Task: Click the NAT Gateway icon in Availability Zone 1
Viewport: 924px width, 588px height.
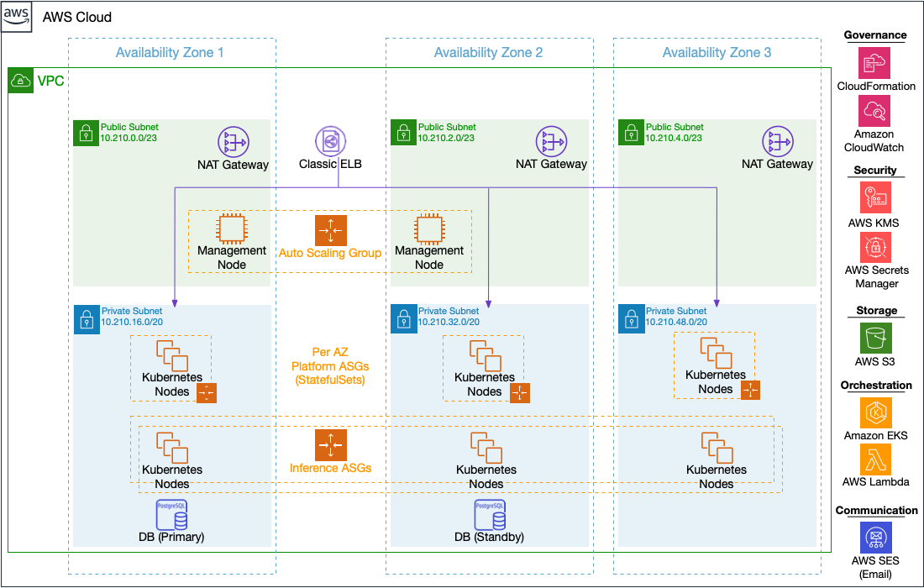Action: point(234,142)
